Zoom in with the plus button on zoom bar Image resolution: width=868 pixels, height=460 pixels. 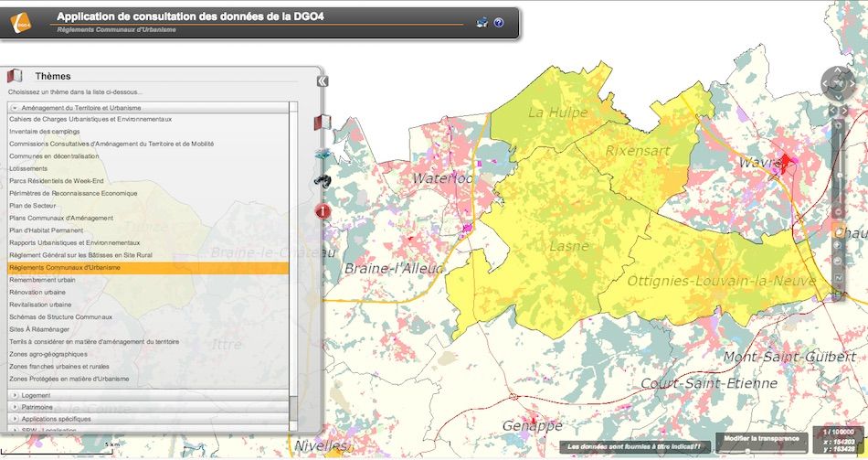pyautogui.click(x=839, y=126)
